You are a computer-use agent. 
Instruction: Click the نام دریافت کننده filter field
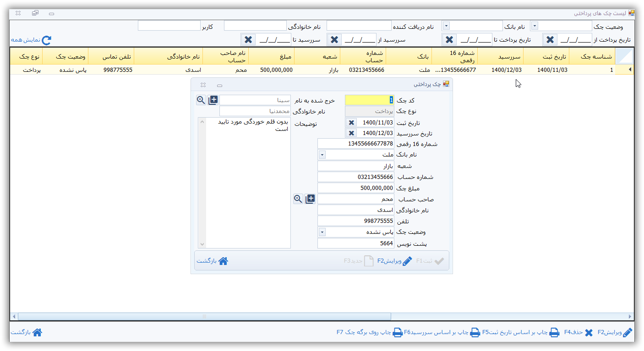(359, 26)
